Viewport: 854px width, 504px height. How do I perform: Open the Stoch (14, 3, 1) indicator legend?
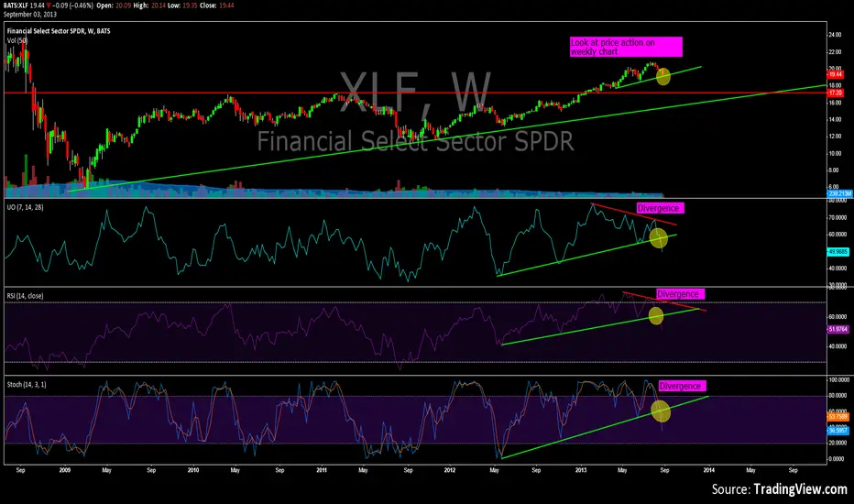click(x=27, y=385)
